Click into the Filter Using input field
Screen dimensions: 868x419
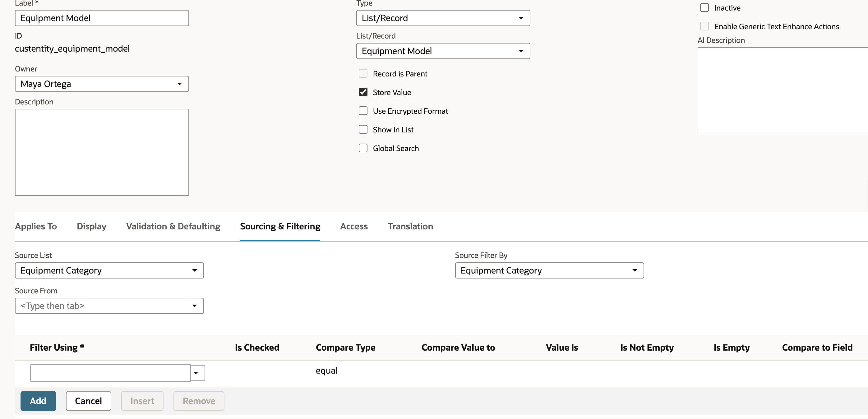click(110, 373)
